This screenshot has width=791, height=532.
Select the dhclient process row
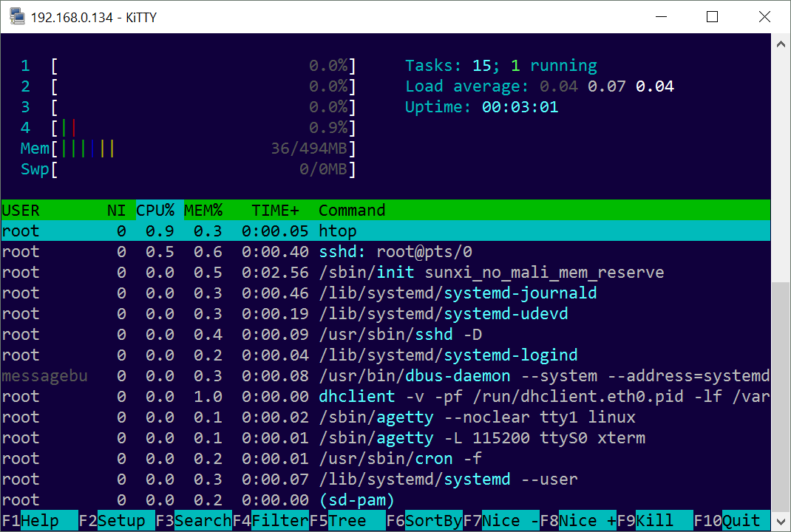tap(384, 397)
